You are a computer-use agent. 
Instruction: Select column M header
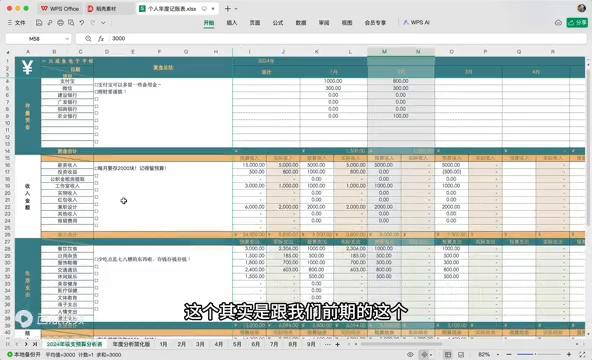pyautogui.click(x=384, y=52)
